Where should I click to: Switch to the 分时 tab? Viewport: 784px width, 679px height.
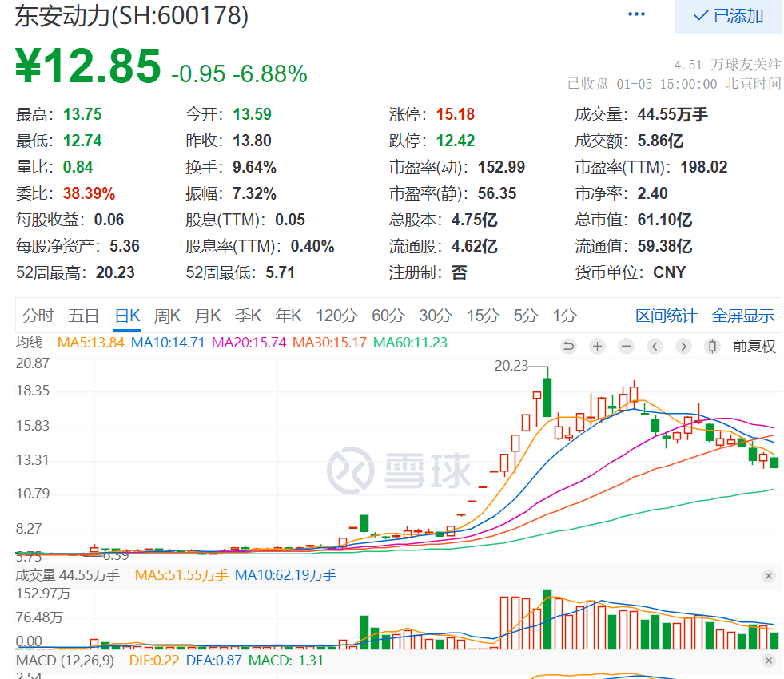[38, 316]
